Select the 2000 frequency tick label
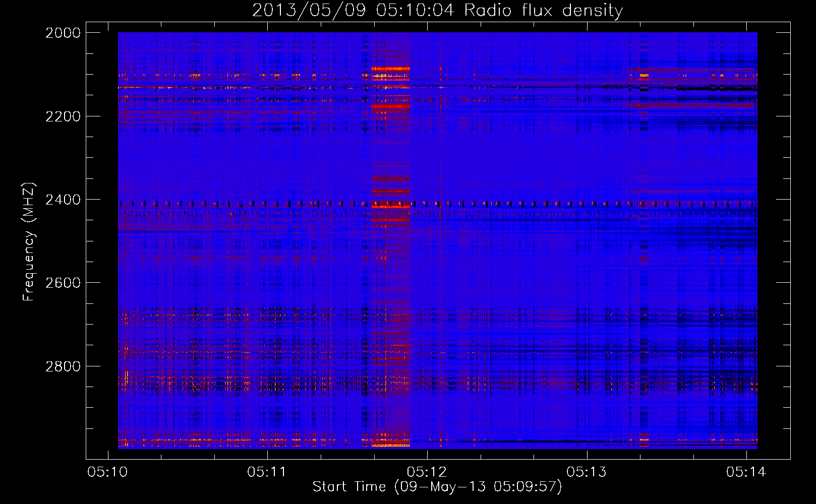Screen dimensions: 816x504 click(x=63, y=33)
